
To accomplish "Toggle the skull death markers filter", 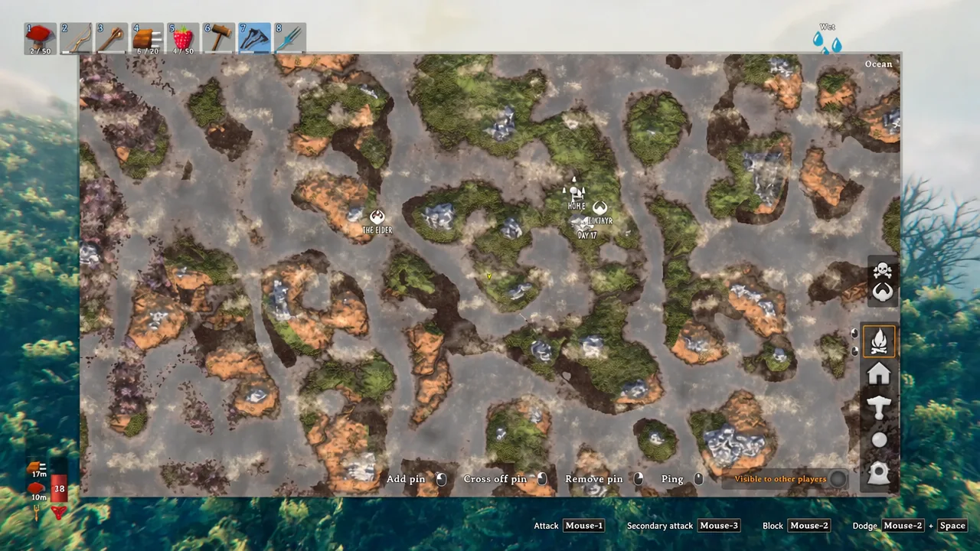I will tap(883, 271).
